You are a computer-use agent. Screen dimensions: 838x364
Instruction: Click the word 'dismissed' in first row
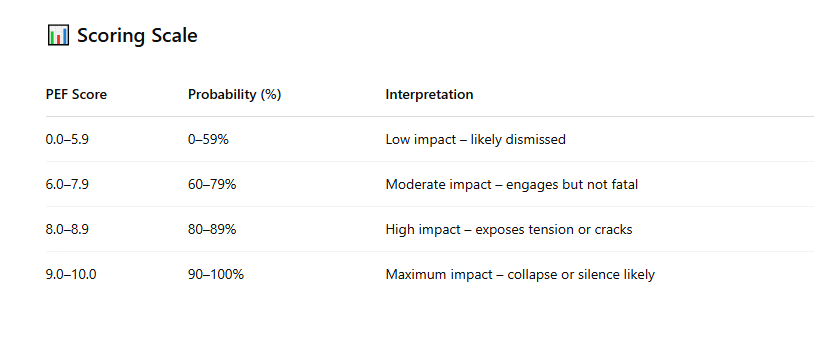pyautogui.click(x=536, y=140)
